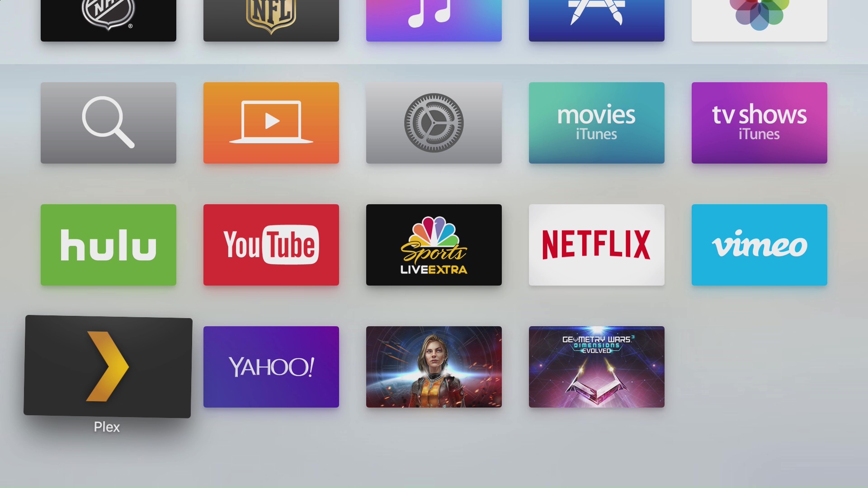Launch Plex media player
Screen dimensions: 868x488
pos(108,367)
